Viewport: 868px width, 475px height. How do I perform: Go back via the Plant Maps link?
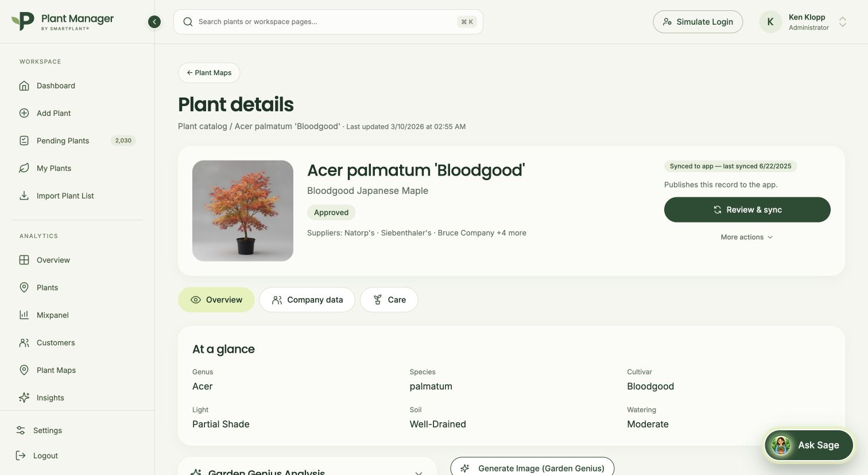pos(209,73)
